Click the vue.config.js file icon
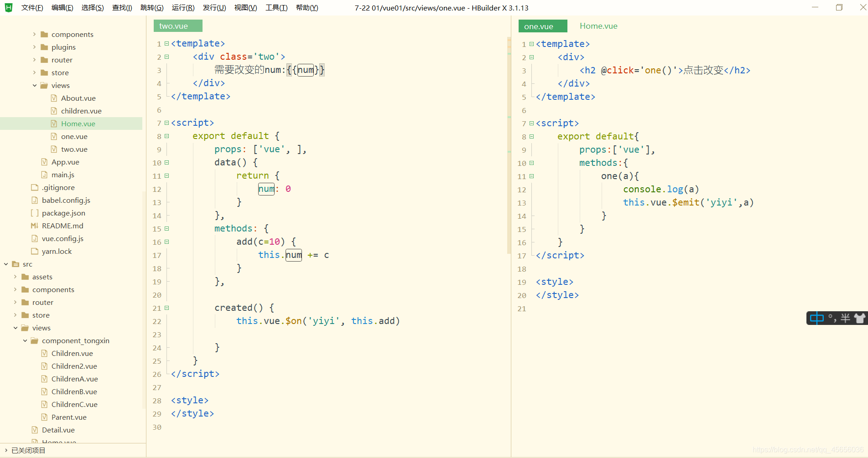868x458 pixels. coord(35,238)
